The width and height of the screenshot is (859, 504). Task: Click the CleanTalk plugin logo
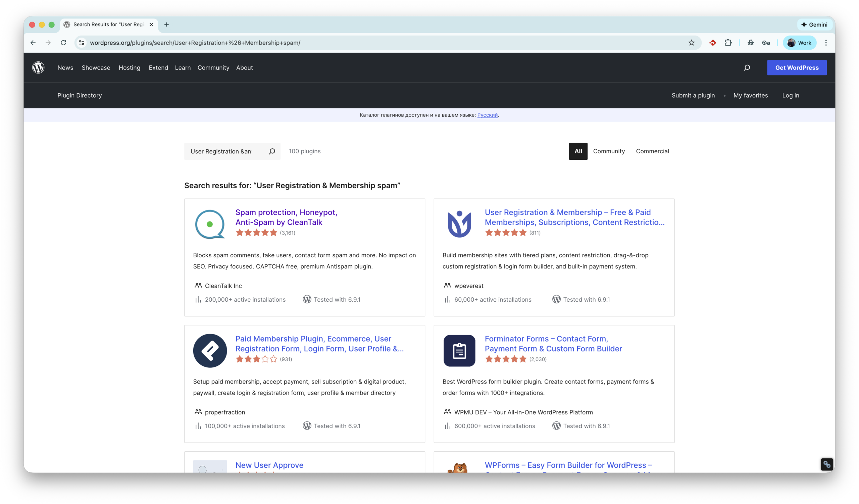tap(210, 224)
